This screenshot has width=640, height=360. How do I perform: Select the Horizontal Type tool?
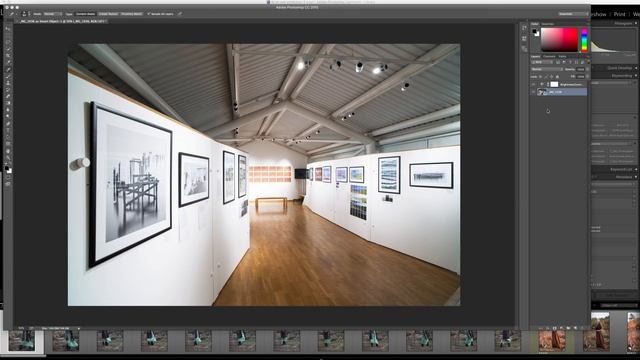pyautogui.click(x=8, y=130)
